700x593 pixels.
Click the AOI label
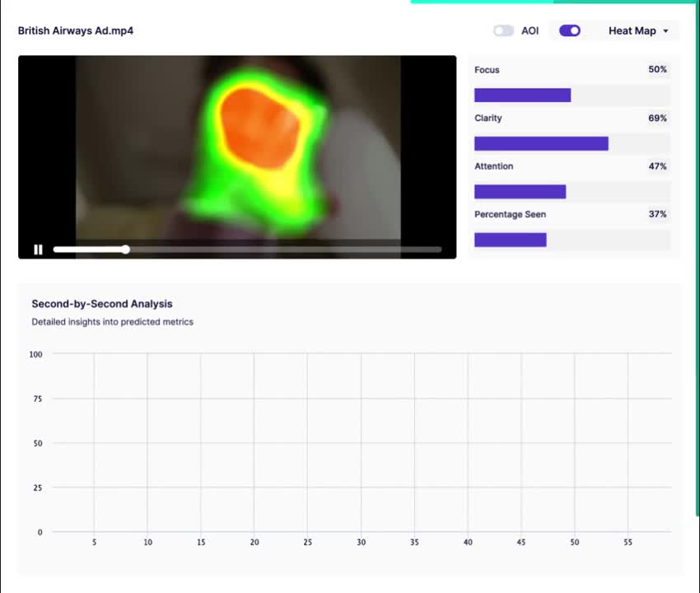coord(530,30)
